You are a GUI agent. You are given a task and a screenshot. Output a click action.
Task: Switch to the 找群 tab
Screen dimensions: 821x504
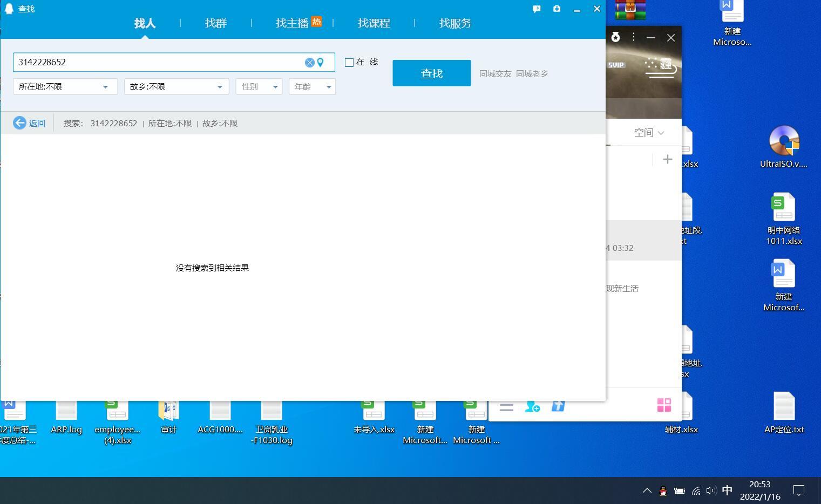[215, 23]
